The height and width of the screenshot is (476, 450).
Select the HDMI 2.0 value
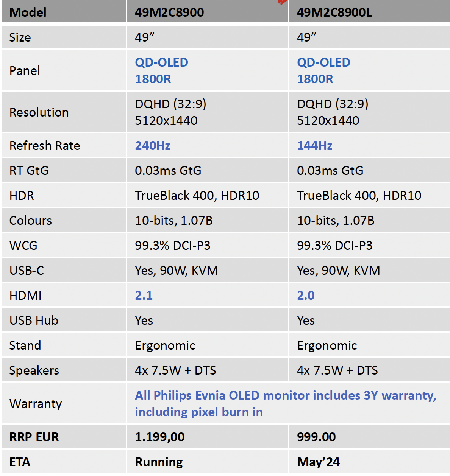[x=306, y=296]
